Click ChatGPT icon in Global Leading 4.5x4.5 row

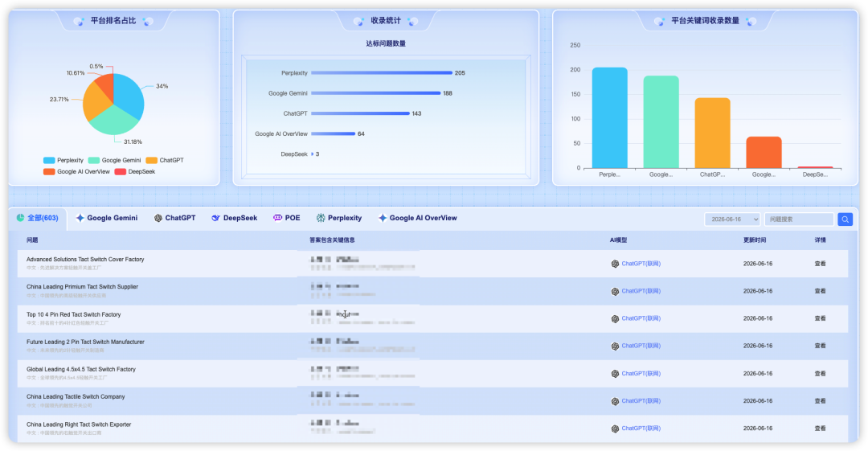(x=615, y=374)
